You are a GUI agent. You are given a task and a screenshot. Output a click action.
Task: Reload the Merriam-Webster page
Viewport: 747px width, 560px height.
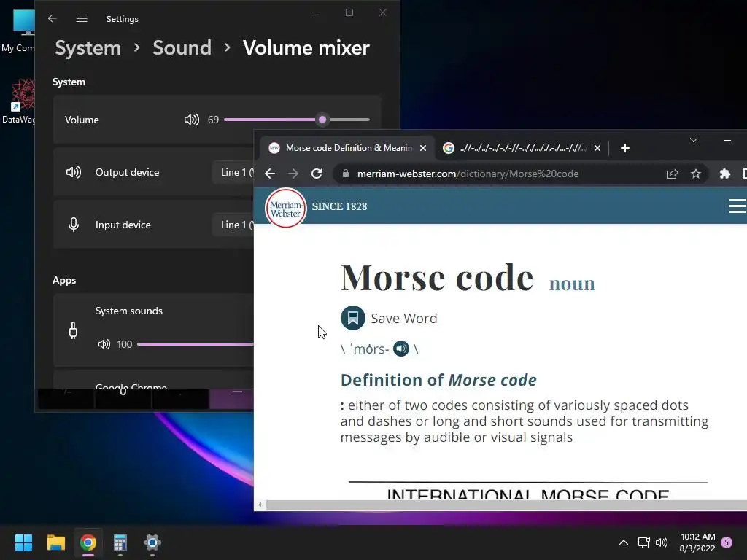[x=317, y=174]
